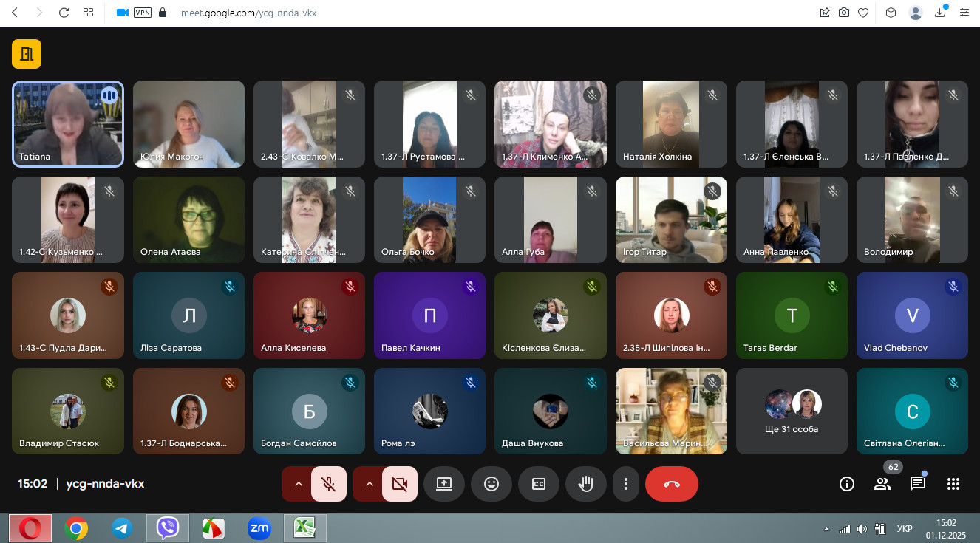Turn on the camera
Viewport: 980px width, 543px height.
click(400, 484)
